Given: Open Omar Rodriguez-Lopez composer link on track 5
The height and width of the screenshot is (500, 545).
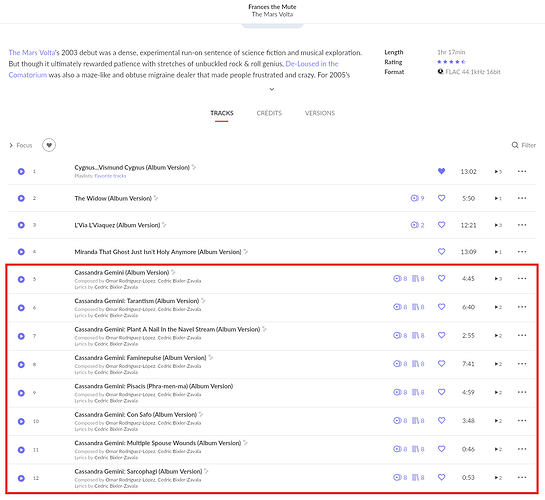Looking at the screenshot, I should pos(130,281).
